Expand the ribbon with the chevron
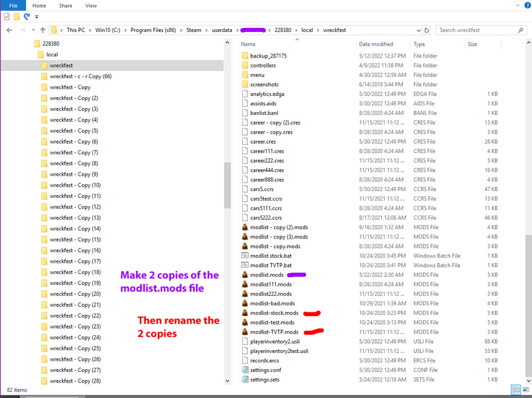The image size is (532, 398). point(518,5)
